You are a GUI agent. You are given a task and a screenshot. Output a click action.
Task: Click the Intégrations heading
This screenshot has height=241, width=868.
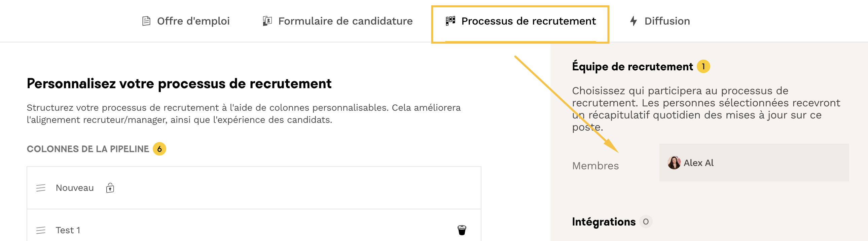pyautogui.click(x=604, y=222)
